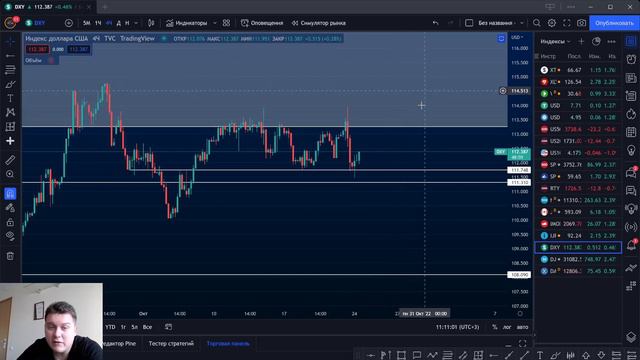Enter fullscreen mode
Viewport: 640px width, 360px height.
coord(567,23)
